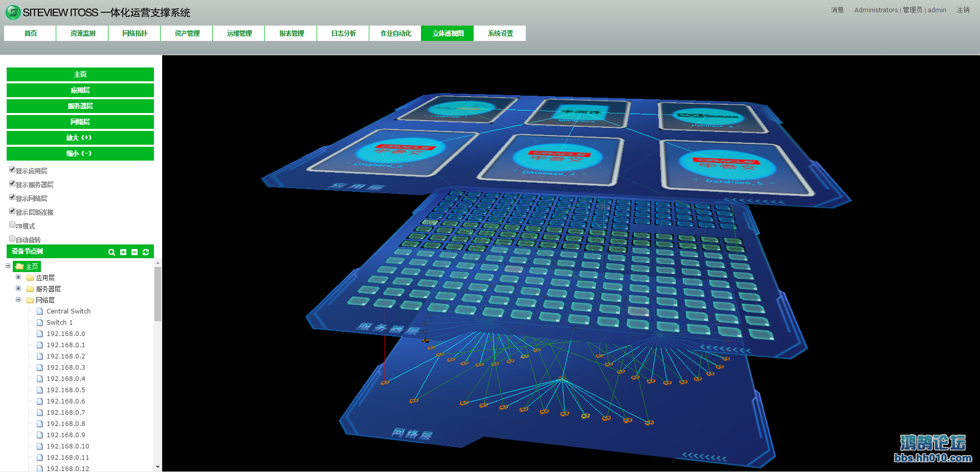Click the document icon for 192.168.0.0
Image resolution: width=980 pixels, height=472 pixels.
pos(40,333)
